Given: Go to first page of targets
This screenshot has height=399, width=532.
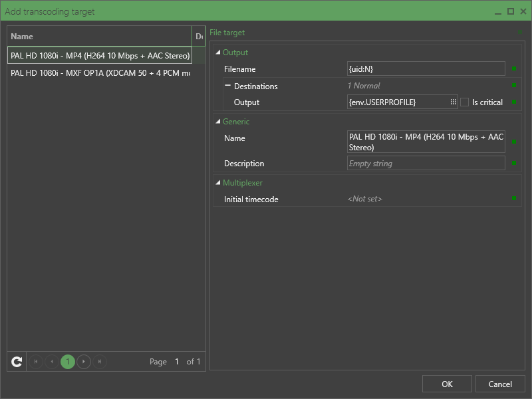Looking at the screenshot, I should [x=36, y=362].
